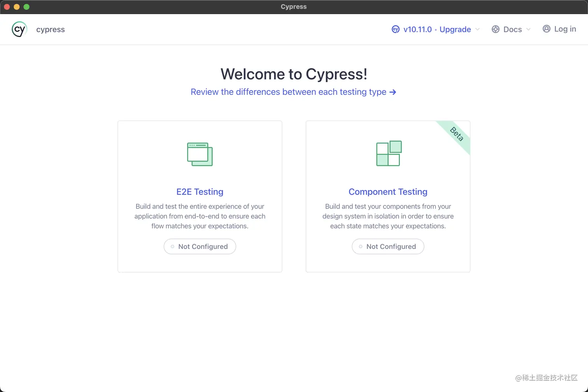The width and height of the screenshot is (588, 392).
Task: Click the E2E Testing browser window icon
Action: [200, 154]
